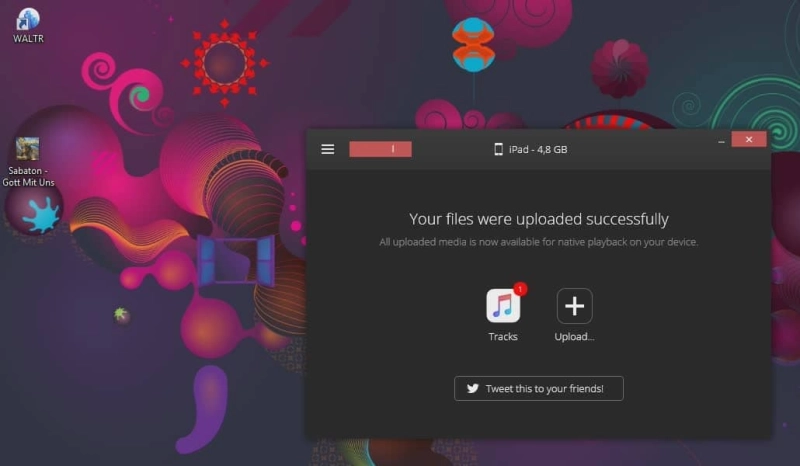800x466 pixels.
Task: Open WALTR desktop shortcut
Action: tap(28, 26)
